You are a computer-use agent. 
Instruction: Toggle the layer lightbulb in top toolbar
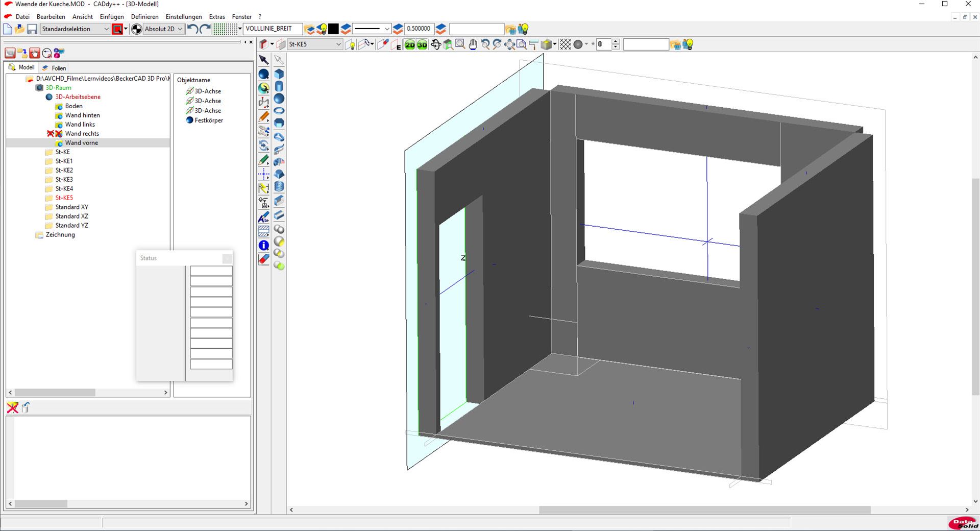coord(322,29)
